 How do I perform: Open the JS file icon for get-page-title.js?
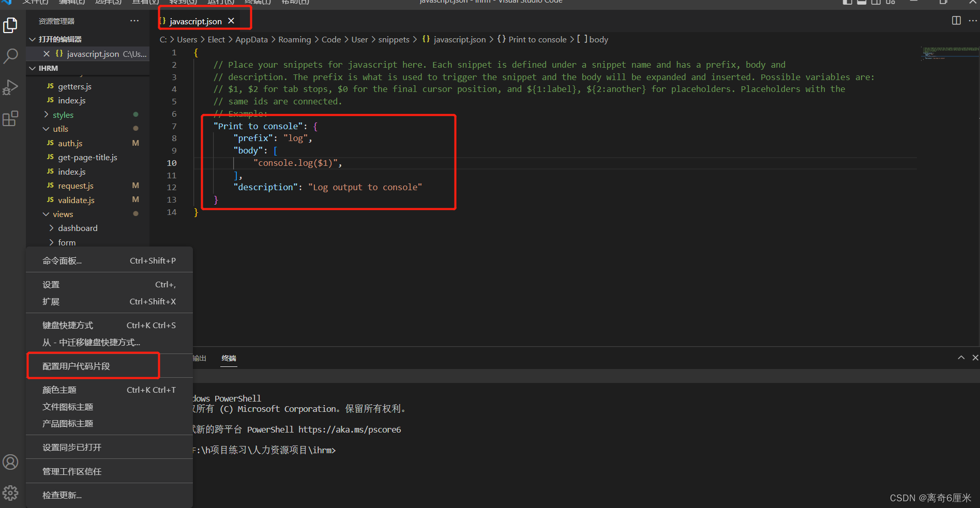[x=50, y=157]
